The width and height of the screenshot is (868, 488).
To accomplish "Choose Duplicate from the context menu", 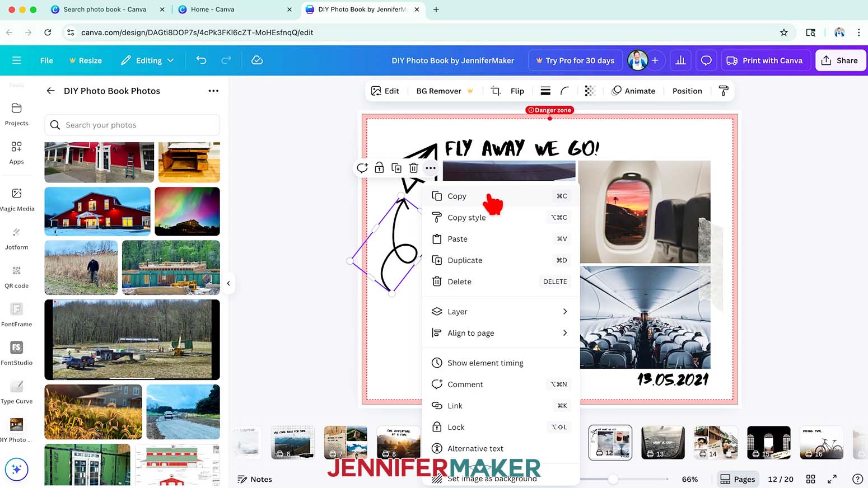I will tap(500, 260).
